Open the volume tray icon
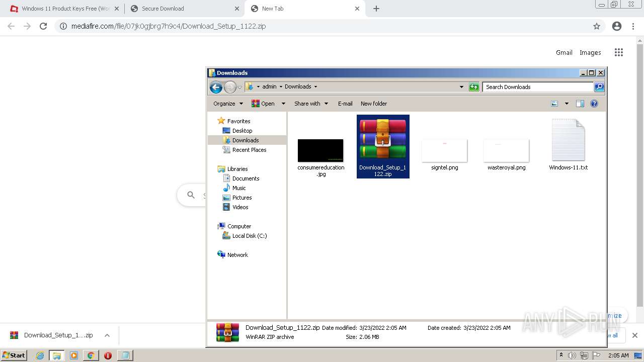Viewport: 644px width, 362px height. tap(572, 355)
